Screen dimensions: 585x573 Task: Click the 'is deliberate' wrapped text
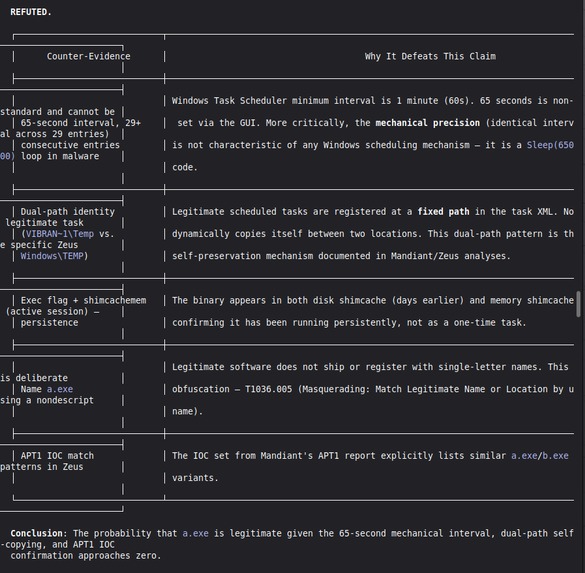34,378
